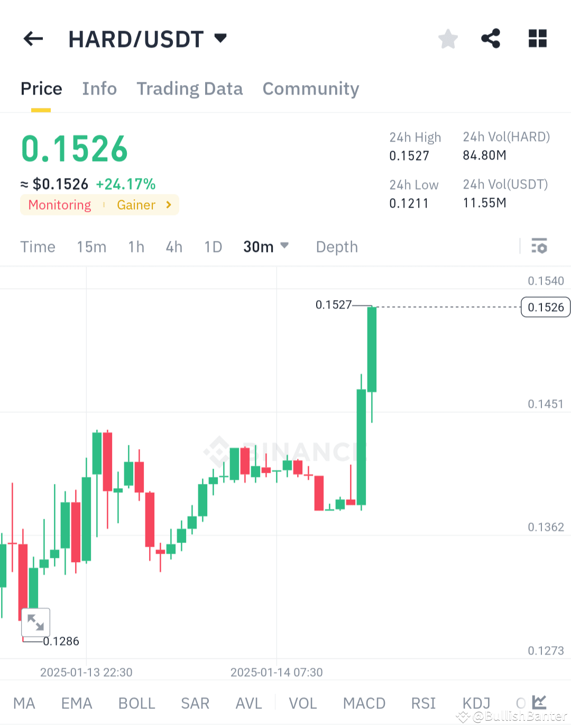
Task: Open the 30m timeframe dropdown
Action: click(x=266, y=246)
